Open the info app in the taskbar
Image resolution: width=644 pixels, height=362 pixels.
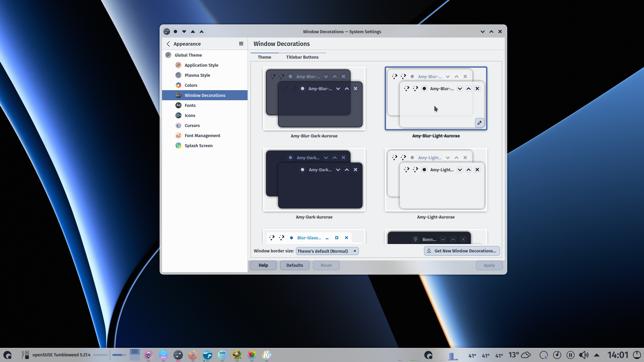(222, 355)
